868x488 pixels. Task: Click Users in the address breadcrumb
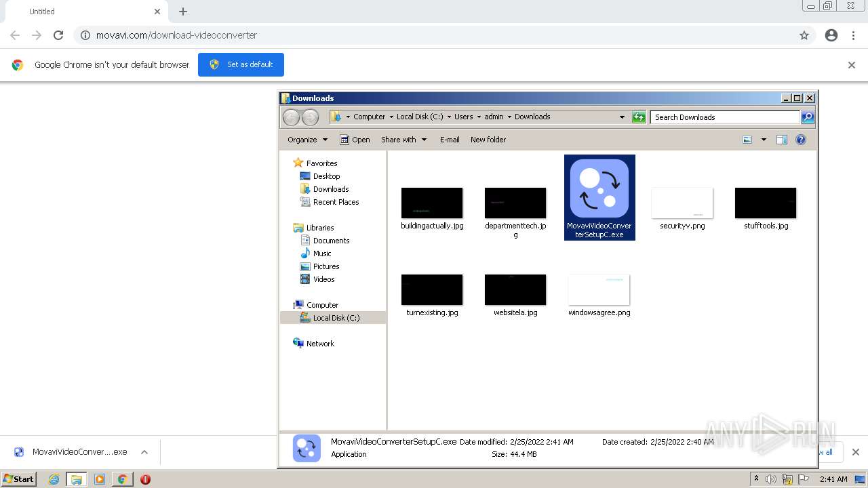coord(463,117)
